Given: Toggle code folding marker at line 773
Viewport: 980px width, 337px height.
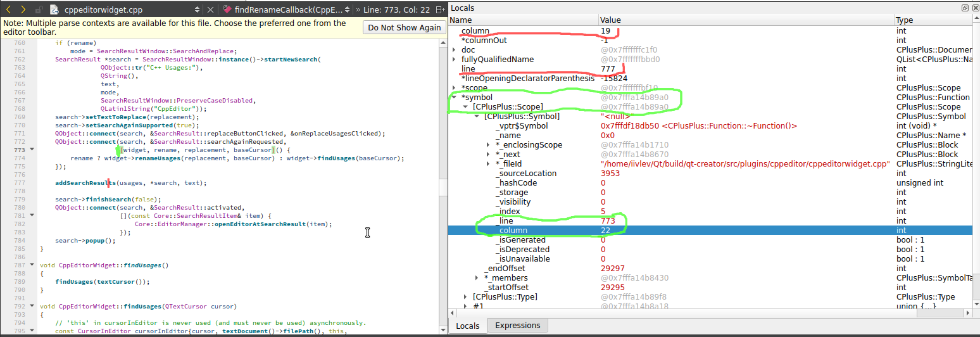Looking at the screenshot, I should [x=32, y=150].
